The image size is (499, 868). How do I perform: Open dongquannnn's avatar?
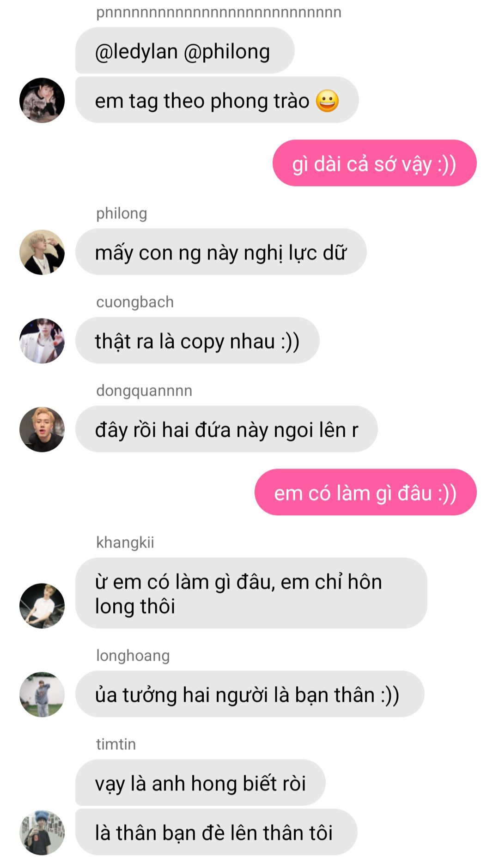(42, 429)
